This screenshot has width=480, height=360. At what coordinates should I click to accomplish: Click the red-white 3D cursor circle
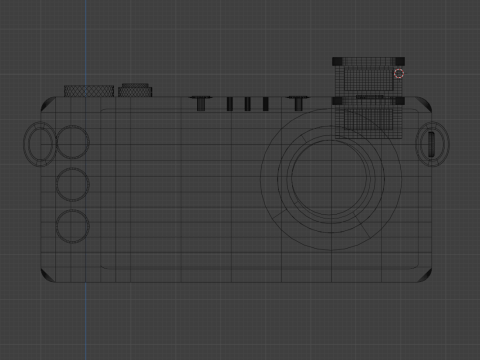[399, 73]
